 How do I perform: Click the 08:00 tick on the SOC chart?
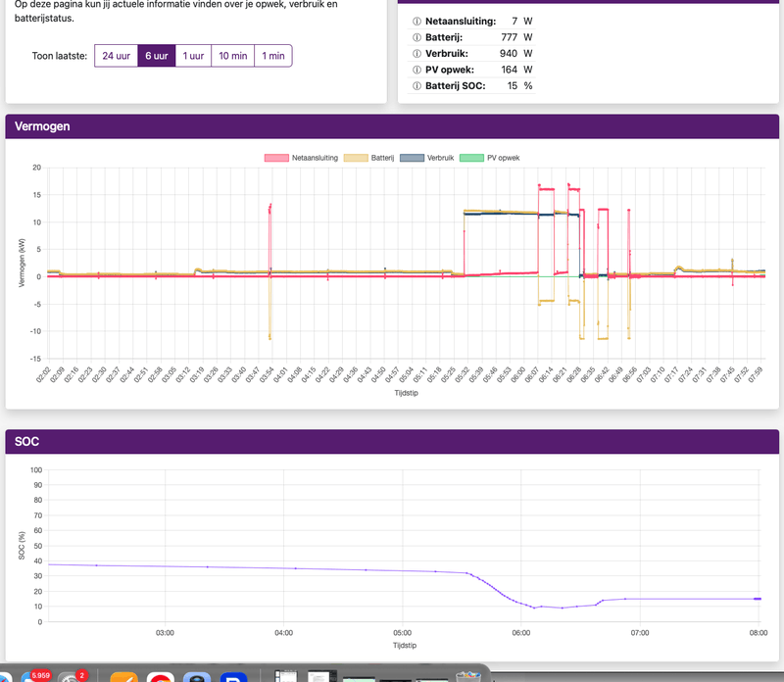click(x=758, y=633)
